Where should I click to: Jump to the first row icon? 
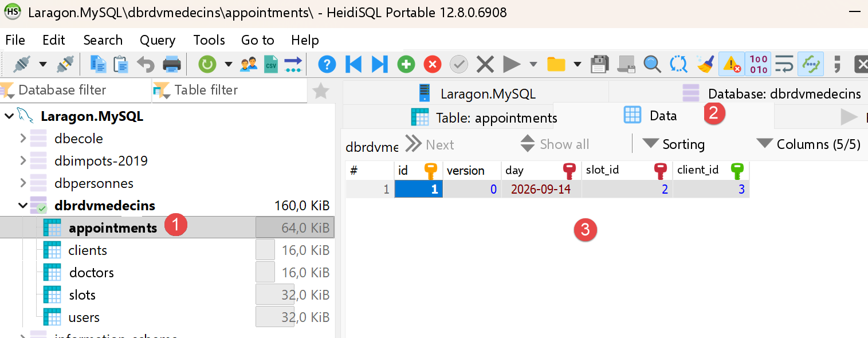tap(354, 64)
